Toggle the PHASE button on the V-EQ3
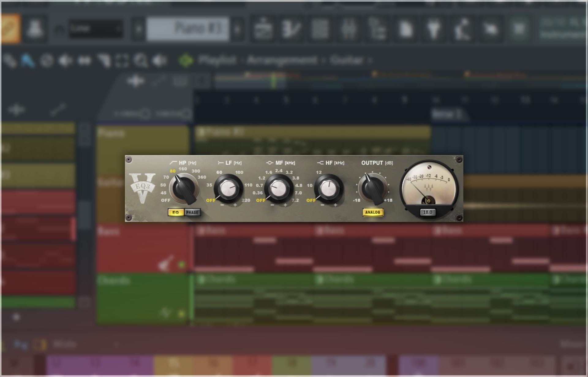This screenshot has width=588, height=377. (x=192, y=212)
